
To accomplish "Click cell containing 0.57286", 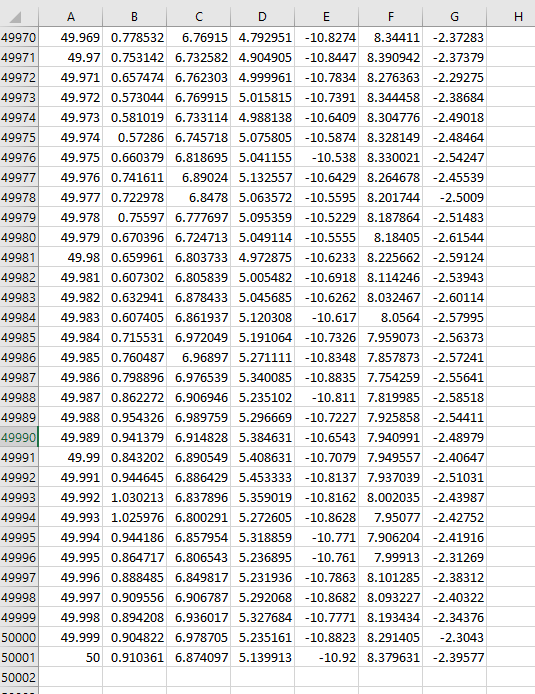I will coord(135,138).
